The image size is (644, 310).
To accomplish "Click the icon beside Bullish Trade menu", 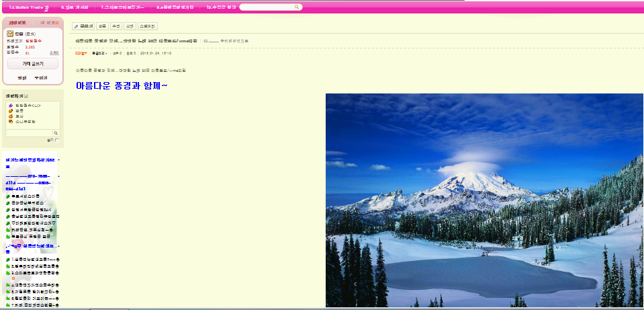I will pyautogui.click(x=46, y=7).
